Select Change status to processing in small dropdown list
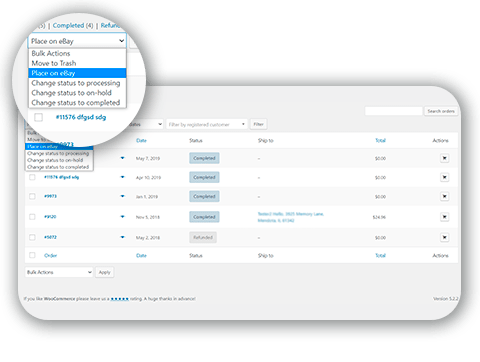The height and width of the screenshot is (362, 480). click(59, 153)
